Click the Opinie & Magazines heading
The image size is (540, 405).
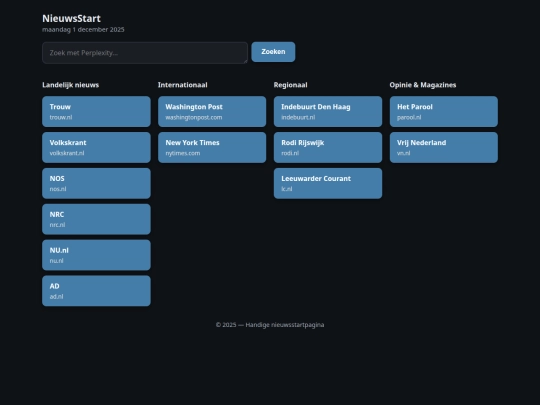(x=423, y=85)
